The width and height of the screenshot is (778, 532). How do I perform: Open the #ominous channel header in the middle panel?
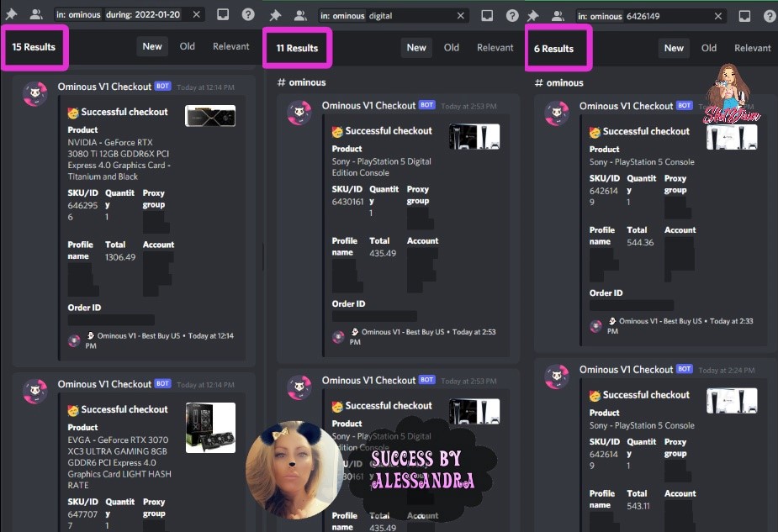(302, 82)
